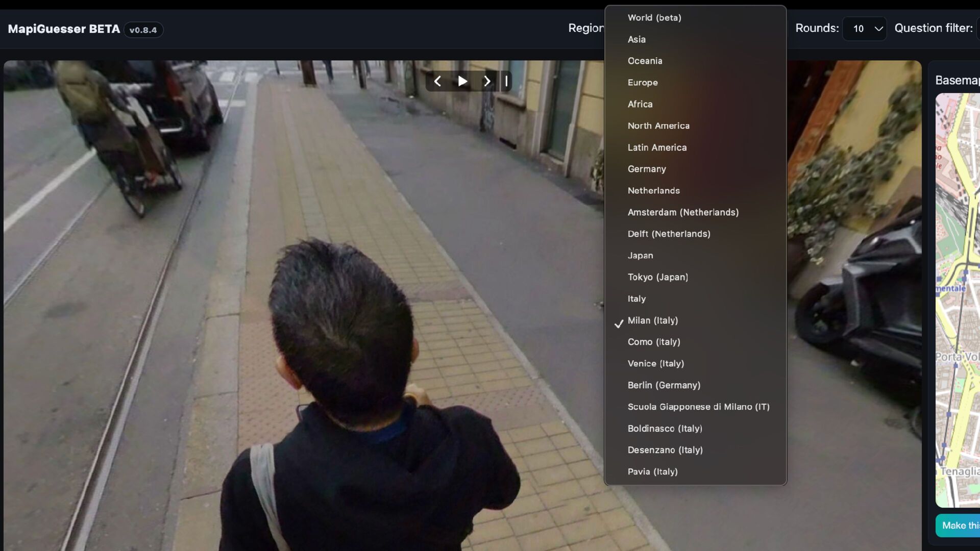Click the vertical bar icon beside the next arrow
The image size is (980, 551).
click(506, 81)
